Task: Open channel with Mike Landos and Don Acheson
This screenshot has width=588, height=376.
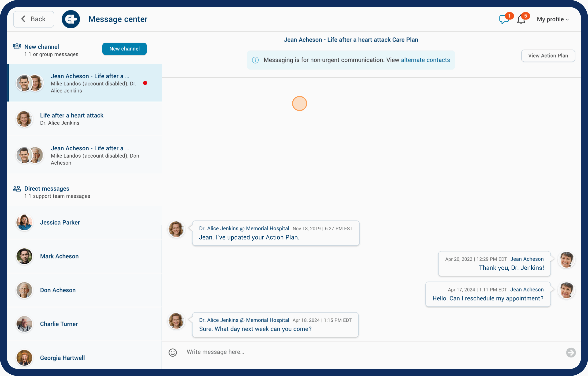Action: tap(89, 155)
